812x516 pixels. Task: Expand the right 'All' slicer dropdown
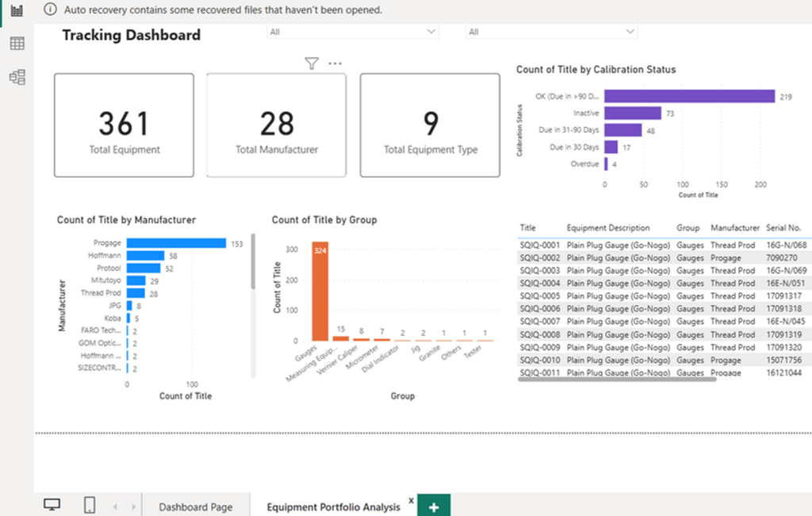630,32
